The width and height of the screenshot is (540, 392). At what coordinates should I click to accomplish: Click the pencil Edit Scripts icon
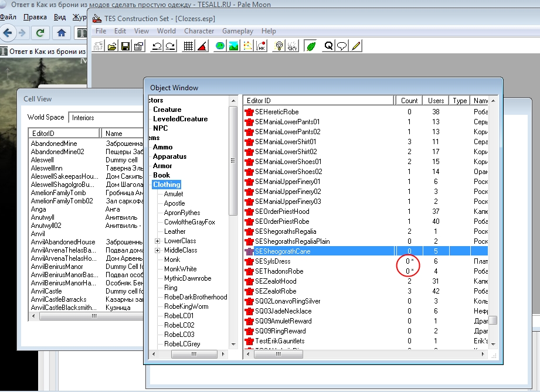point(356,46)
